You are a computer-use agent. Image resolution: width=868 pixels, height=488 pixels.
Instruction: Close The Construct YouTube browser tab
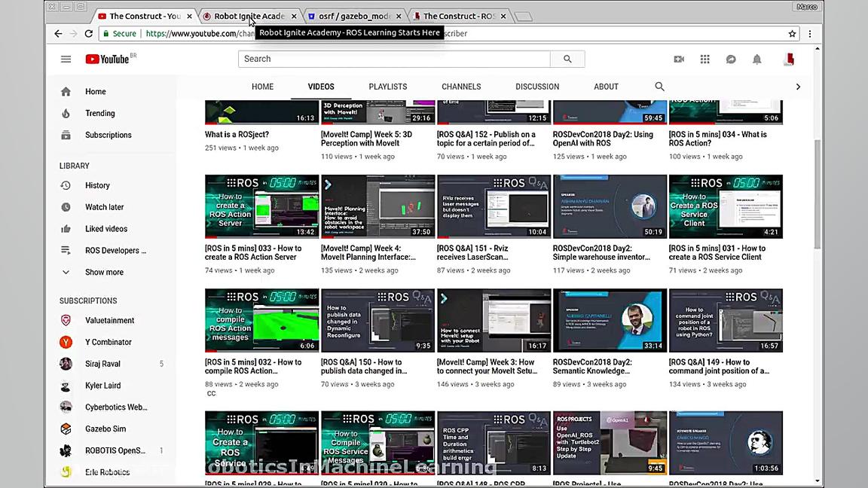pyautogui.click(x=189, y=17)
